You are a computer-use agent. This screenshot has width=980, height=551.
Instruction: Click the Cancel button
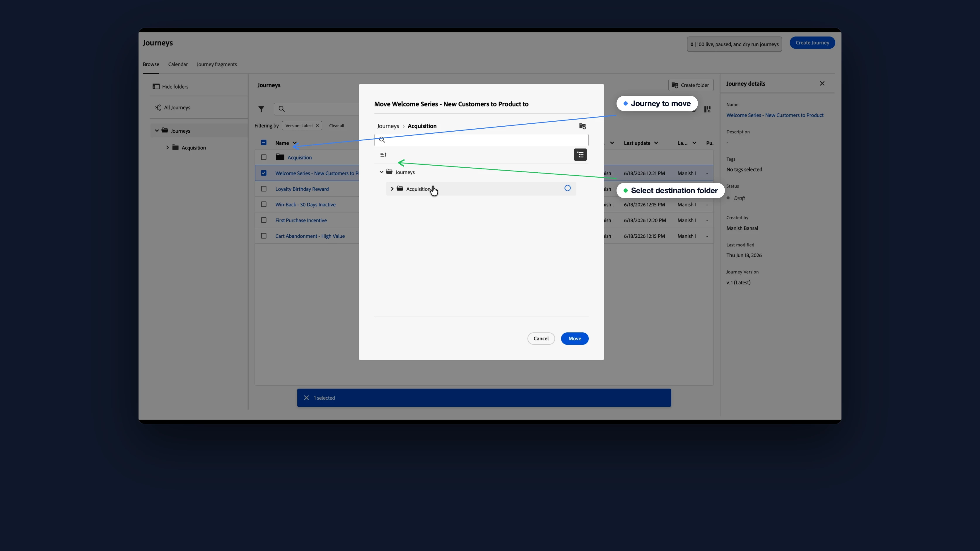pyautogui.click(x=541, y=339)
